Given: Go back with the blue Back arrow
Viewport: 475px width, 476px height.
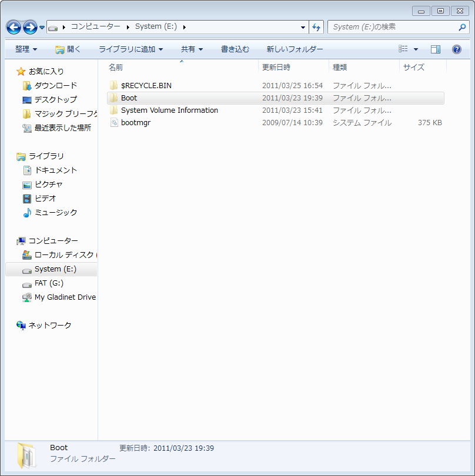Looking at the screenshot, I should [14, 27].
